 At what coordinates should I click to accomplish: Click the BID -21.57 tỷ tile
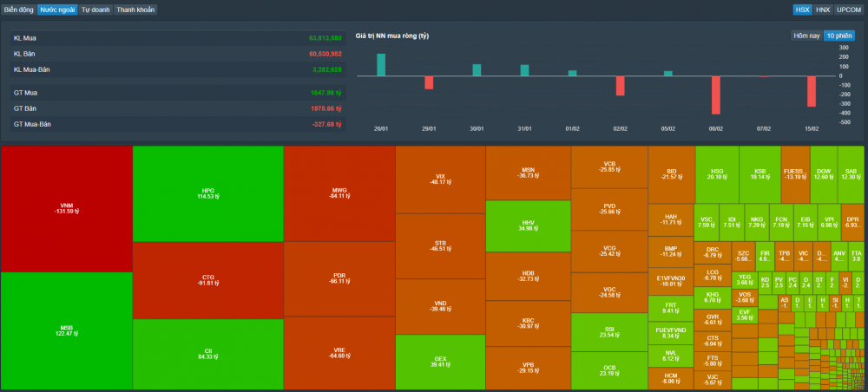coord(670,174)
